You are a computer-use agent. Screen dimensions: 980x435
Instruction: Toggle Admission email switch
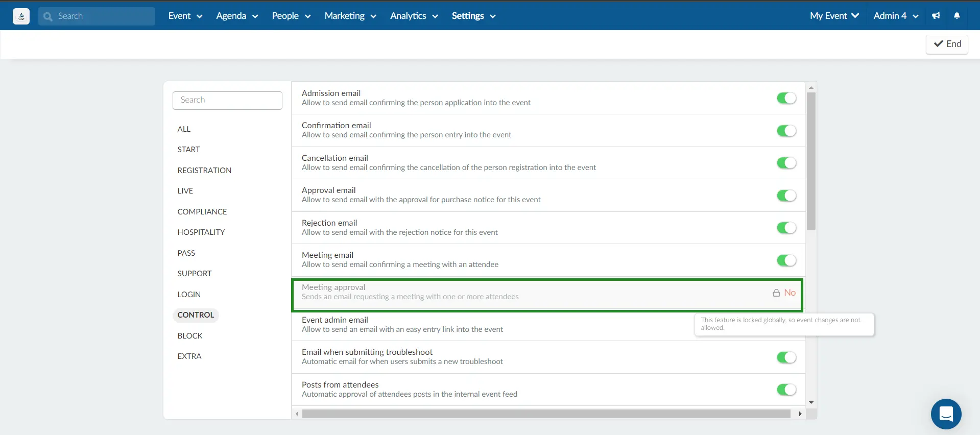786,98
